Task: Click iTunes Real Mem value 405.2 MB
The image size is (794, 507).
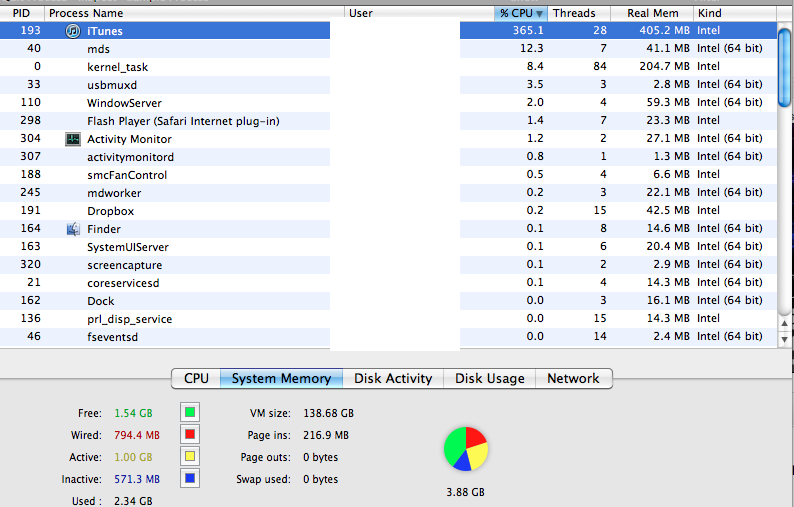Action: 664,30
